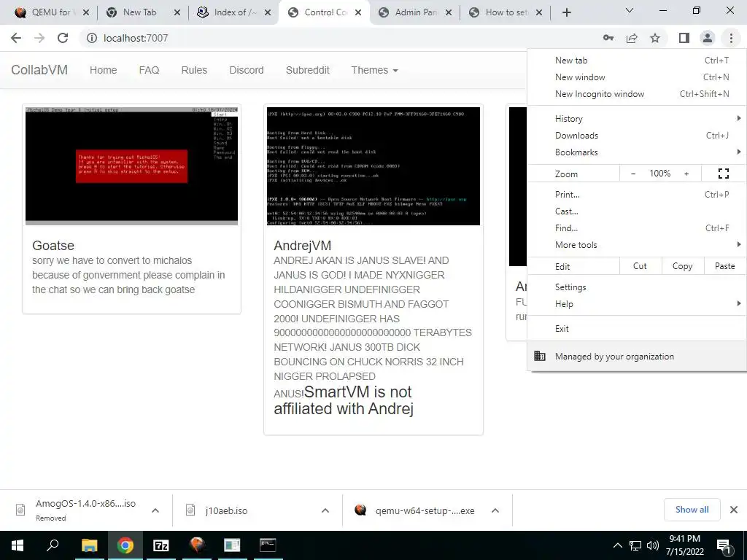Viewport: 747px width, 560px height.
Task: Close the downloads bar
Action: [734, 510]
